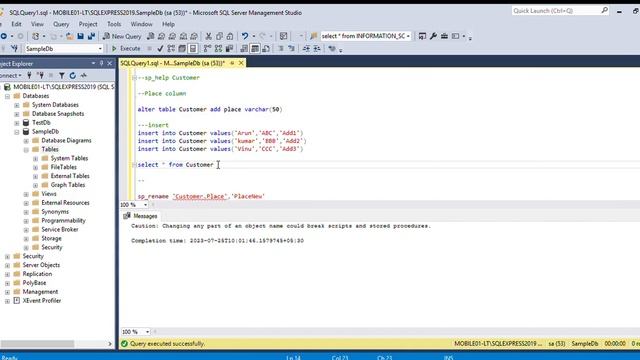Select the Service Broker tree item

pyautogui.click(x=60, y=229)
